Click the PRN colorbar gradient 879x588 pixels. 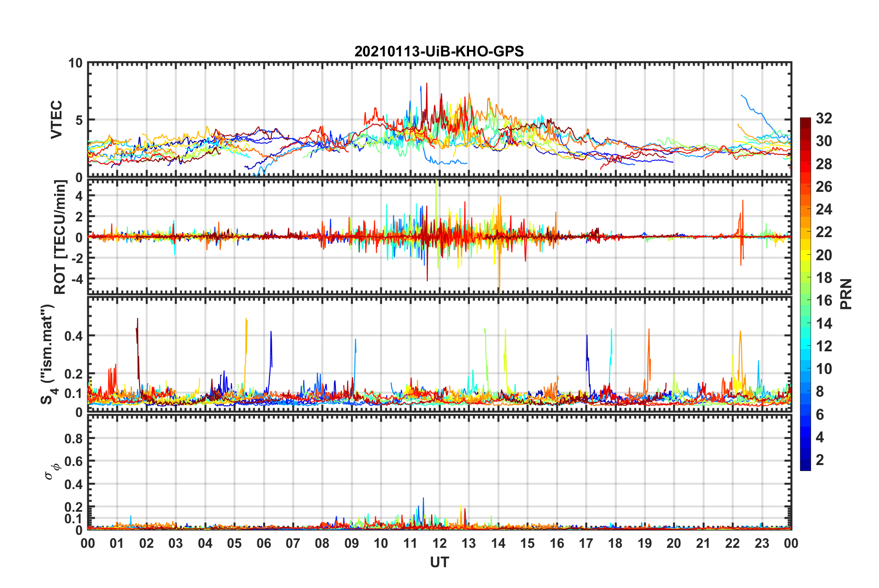click(x=805, y=294)
